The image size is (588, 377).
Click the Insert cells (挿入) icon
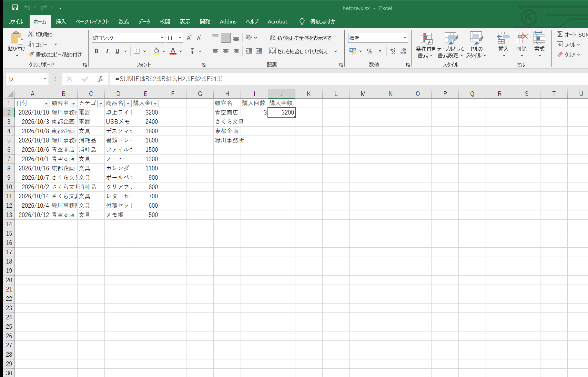[503, 38]
